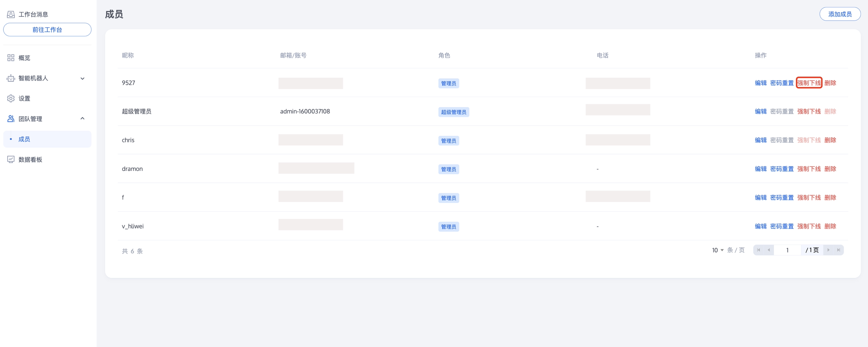Screen dimensions: 868x347
Task: Click the 工作台消息 inbox icon
Action: pos(11,14)
